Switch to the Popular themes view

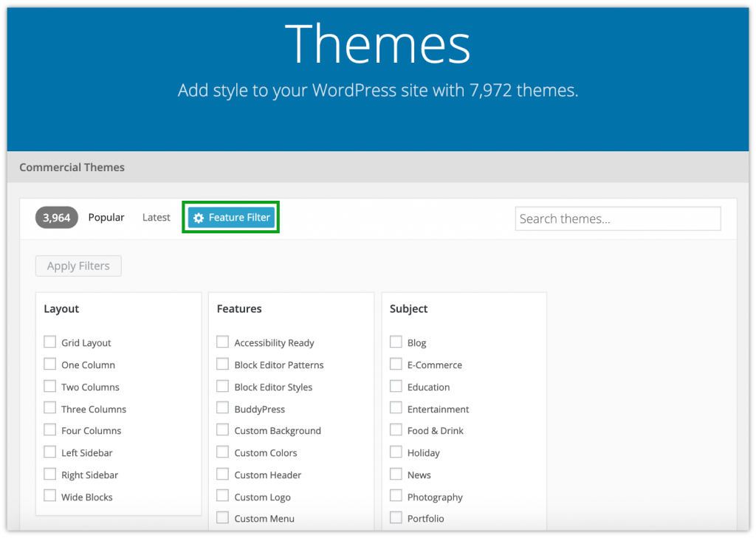106,217
